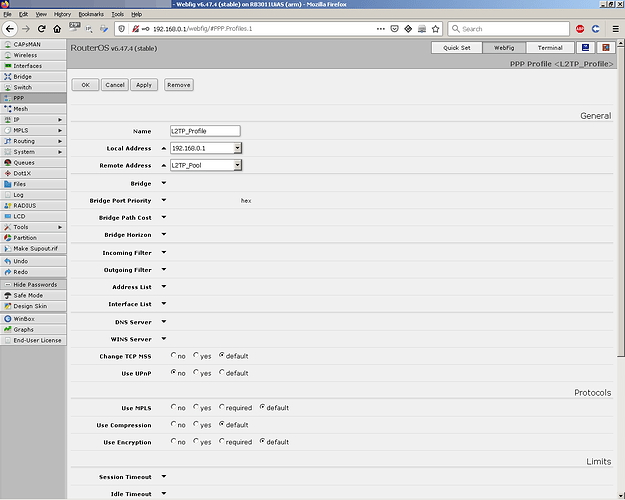
Task: Click the Firefox Search box
Action: (509, 29)
